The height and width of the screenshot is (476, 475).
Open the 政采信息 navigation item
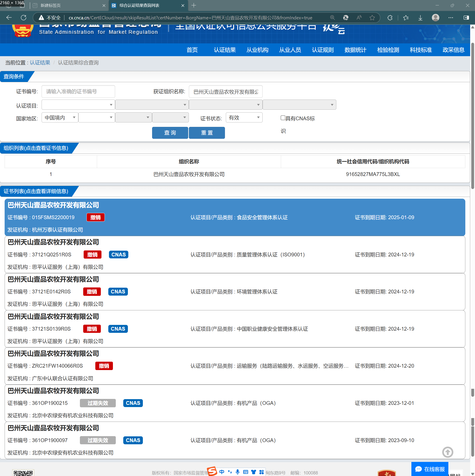point(453,50)
